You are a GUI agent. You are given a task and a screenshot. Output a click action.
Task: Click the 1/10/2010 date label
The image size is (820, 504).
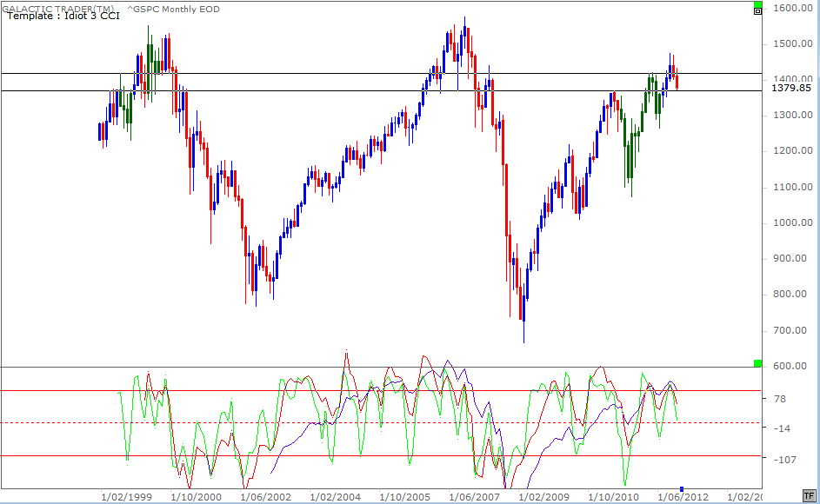613,497
